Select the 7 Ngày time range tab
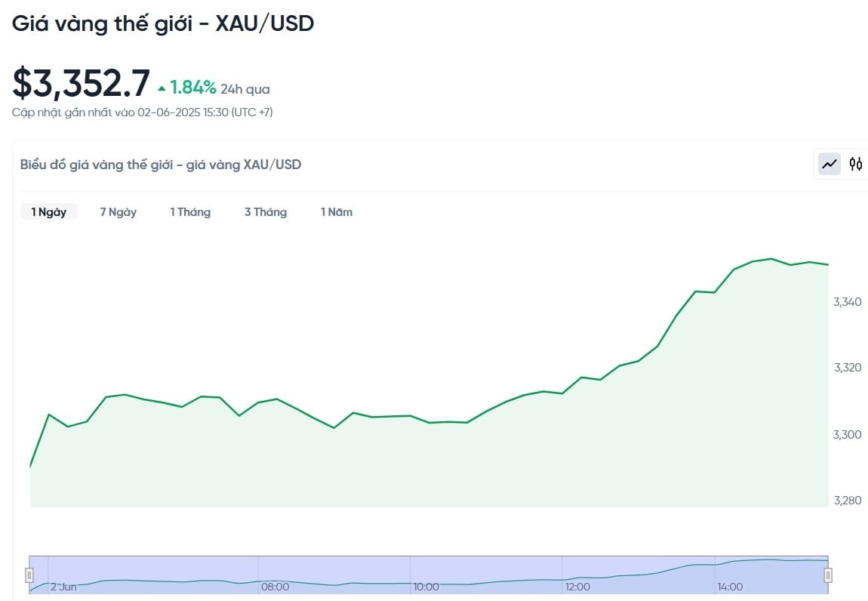The width and height of the screenshot is (868, 601). 118,212
